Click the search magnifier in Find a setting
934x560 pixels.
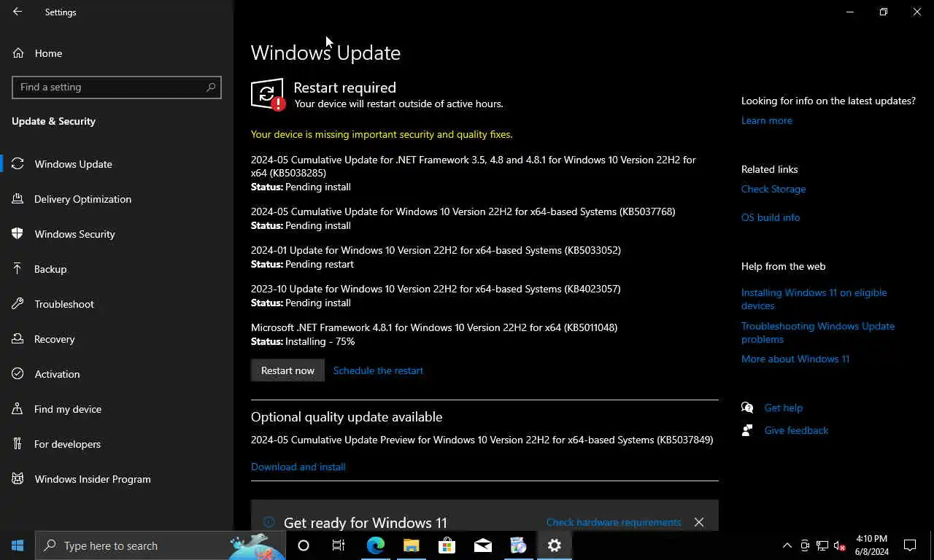(211, 87)
